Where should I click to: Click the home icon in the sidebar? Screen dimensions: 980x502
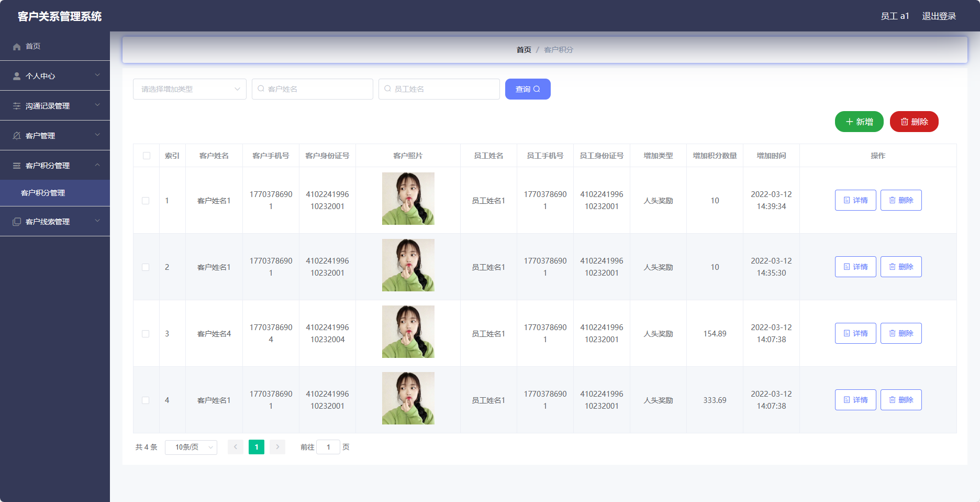(x=17, y=47)
